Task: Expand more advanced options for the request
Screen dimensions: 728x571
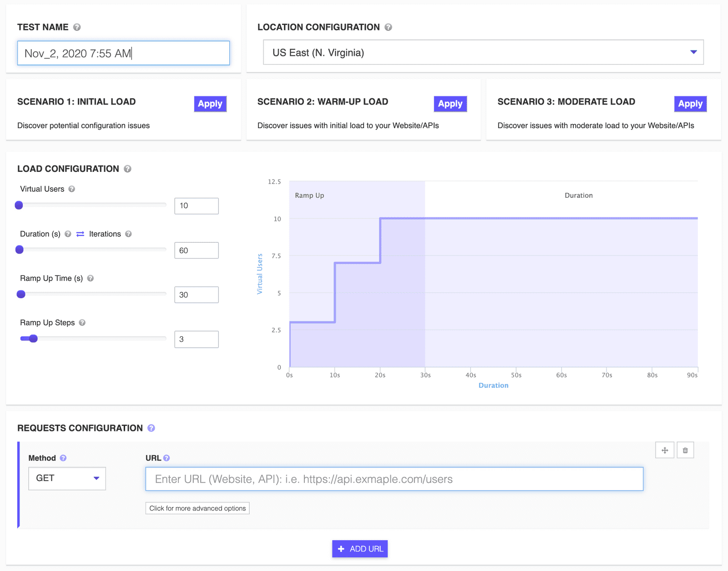Action: coord(197,508)
